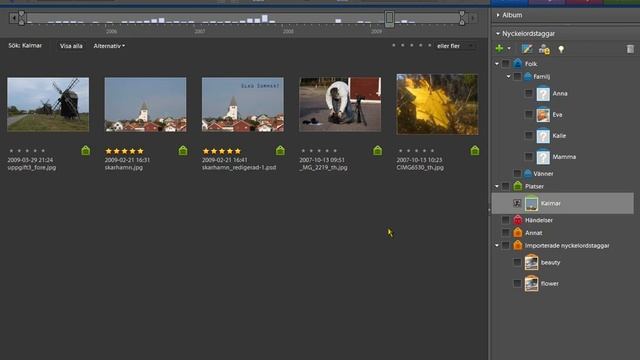Click the write tags edit pencil icon
640x360 pixels.
(527, 49)
